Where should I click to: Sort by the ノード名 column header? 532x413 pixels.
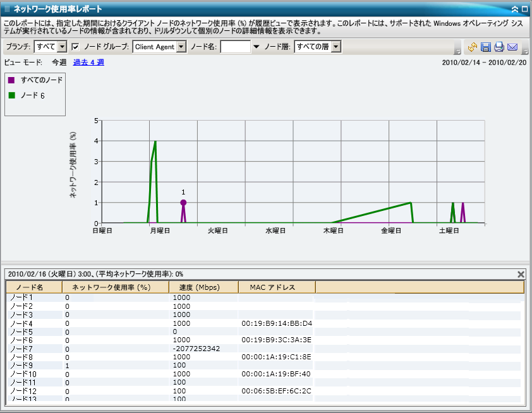point(34,287)
